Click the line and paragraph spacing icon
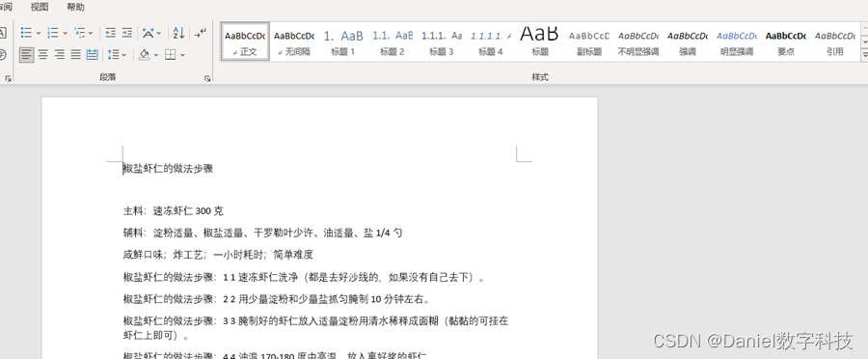The image size is (868, 359). pos(114,54)
